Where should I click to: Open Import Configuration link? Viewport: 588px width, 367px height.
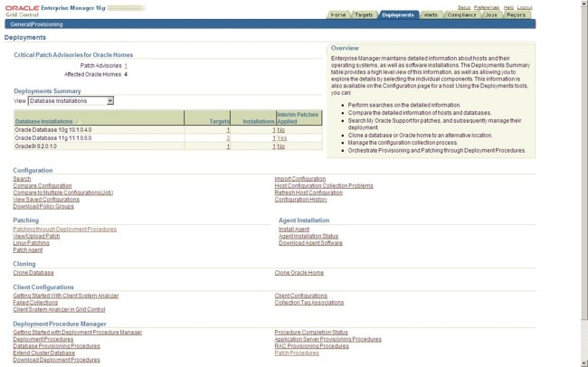pos(300,179)
